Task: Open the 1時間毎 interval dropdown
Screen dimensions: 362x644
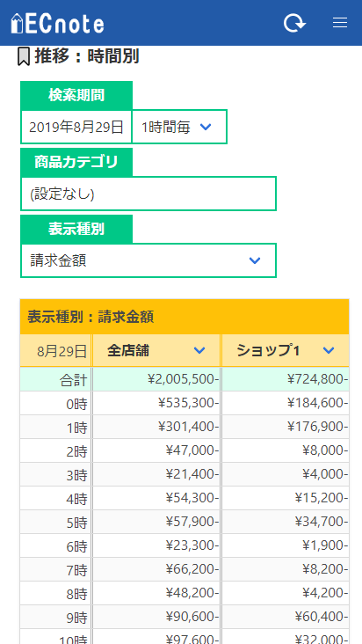Action: click(x=179, y=127)
